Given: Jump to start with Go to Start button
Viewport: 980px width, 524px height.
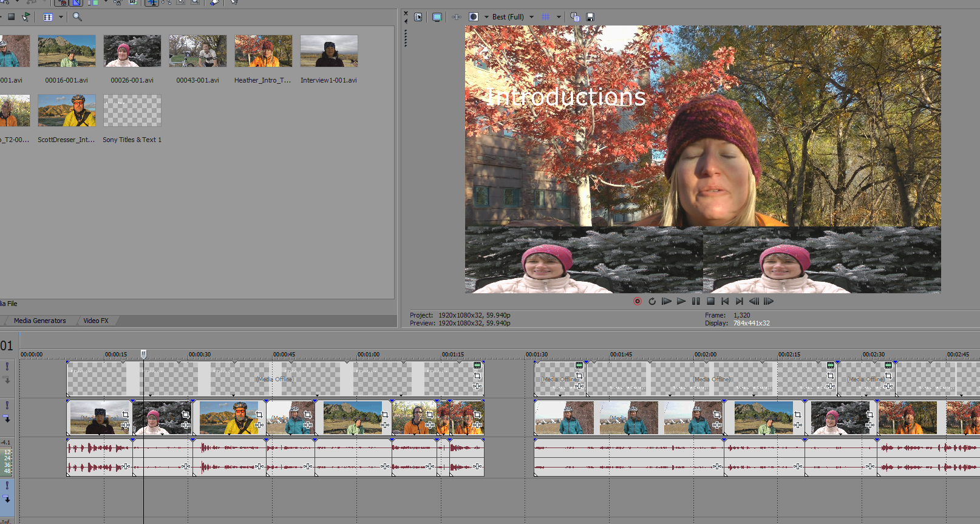Looking at the screenshot, I should click(x=725, y=301).
